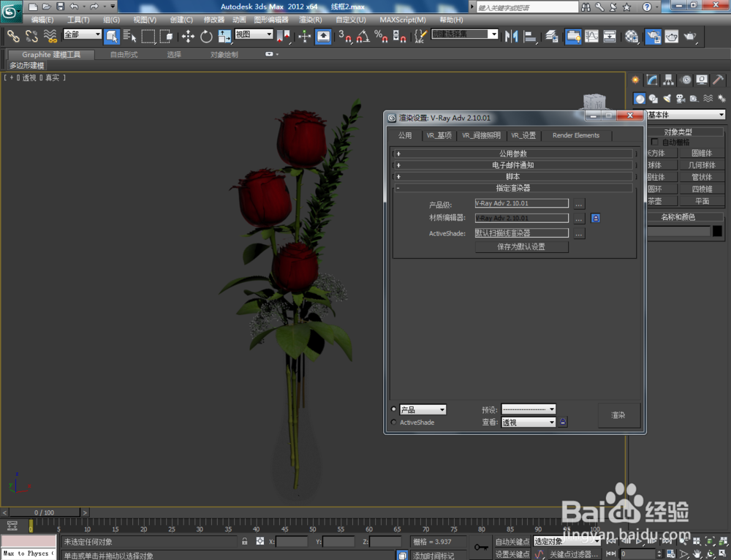Open the Schematic View icon
Viewport: 731px width, 560px height.
click(x=610, y=36)
